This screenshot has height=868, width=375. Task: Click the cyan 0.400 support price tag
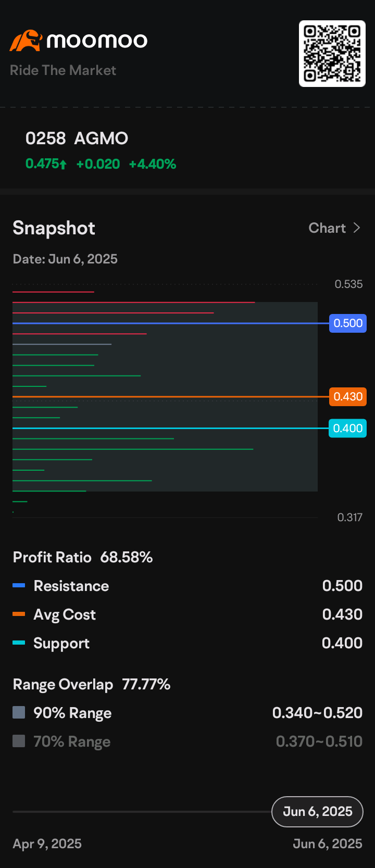348,429
